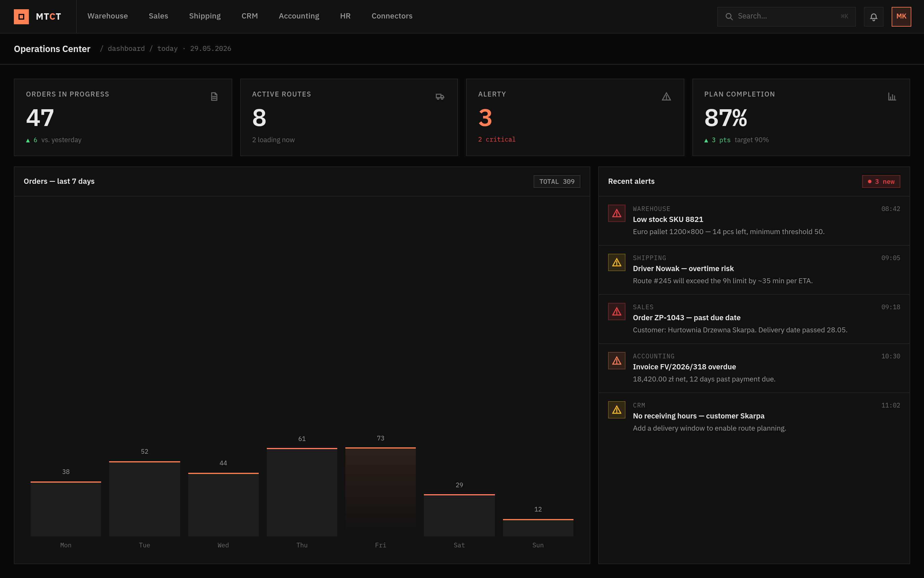This screenshot has height=578, width=924.
Task: Open the Shipping menu
Action: 205,16
